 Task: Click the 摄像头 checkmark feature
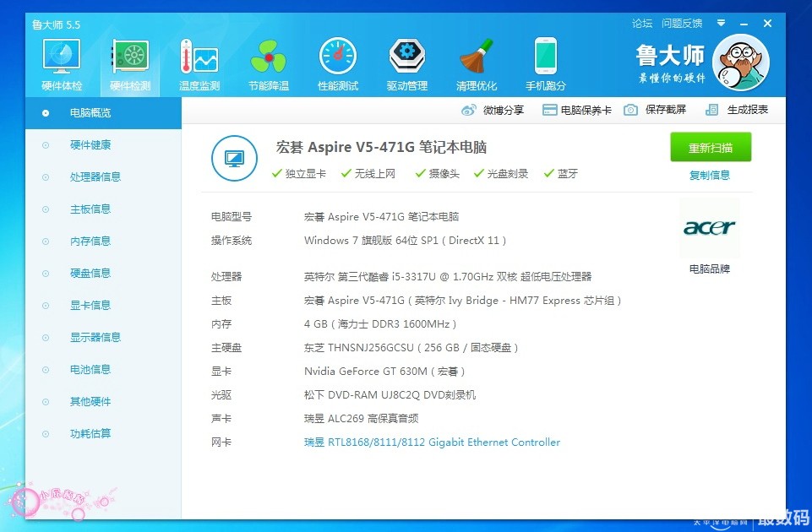437,173
